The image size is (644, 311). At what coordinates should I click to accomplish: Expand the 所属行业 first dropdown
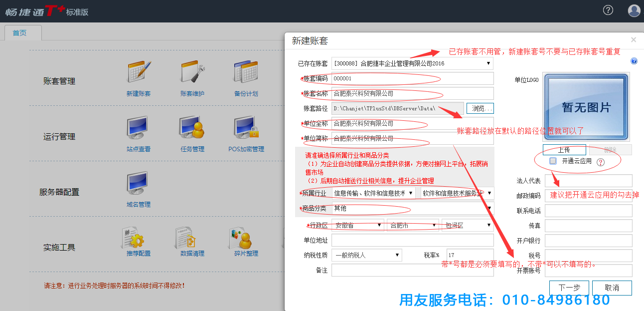373,193
